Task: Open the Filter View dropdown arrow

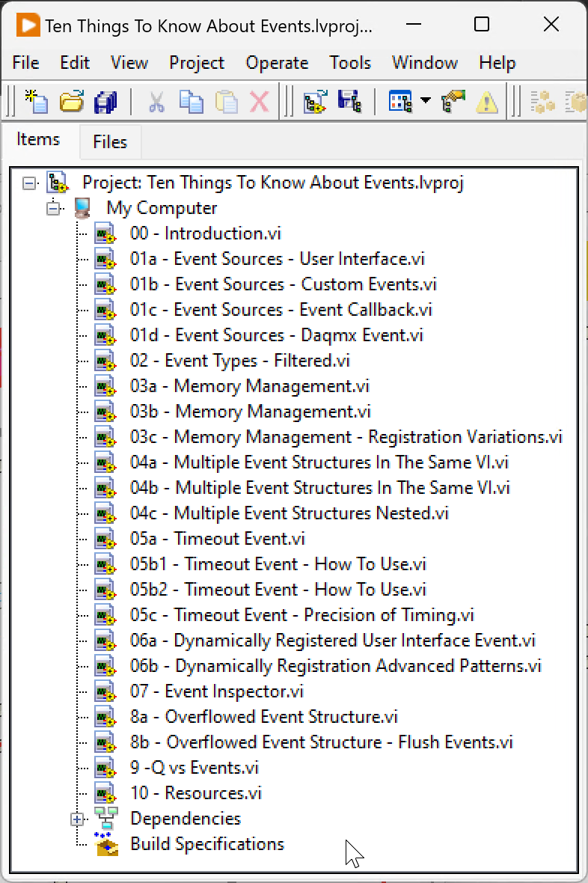Action: pos(426,101)
